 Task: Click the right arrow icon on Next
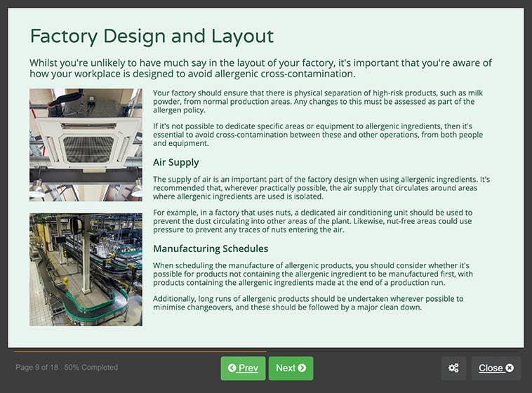[302, 368]
